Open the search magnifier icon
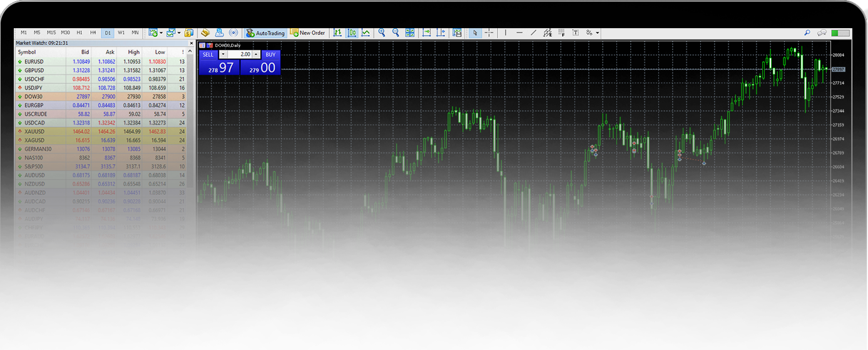This screenshot has width=868, height=350. pos(807,33)
